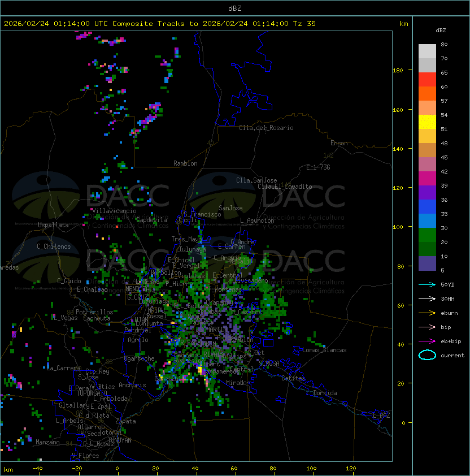Click the 'Tres_Mayo' map label
The width and height of the screenshot is (470, 476).
tap(186, 239)
